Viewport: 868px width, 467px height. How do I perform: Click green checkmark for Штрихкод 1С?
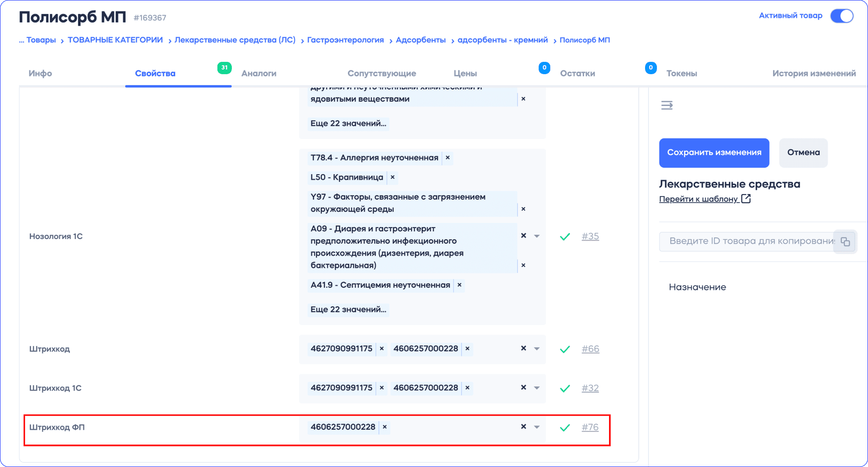pos(565,388)
